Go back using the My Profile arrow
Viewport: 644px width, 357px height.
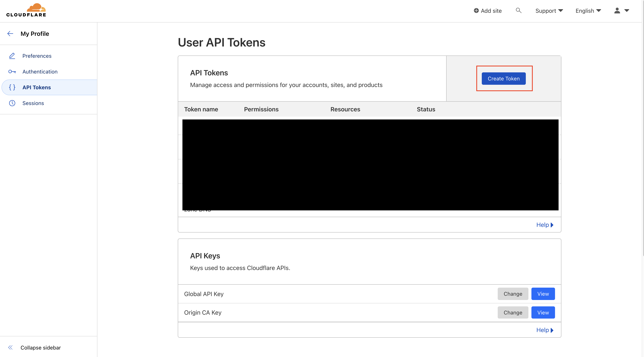10,34
